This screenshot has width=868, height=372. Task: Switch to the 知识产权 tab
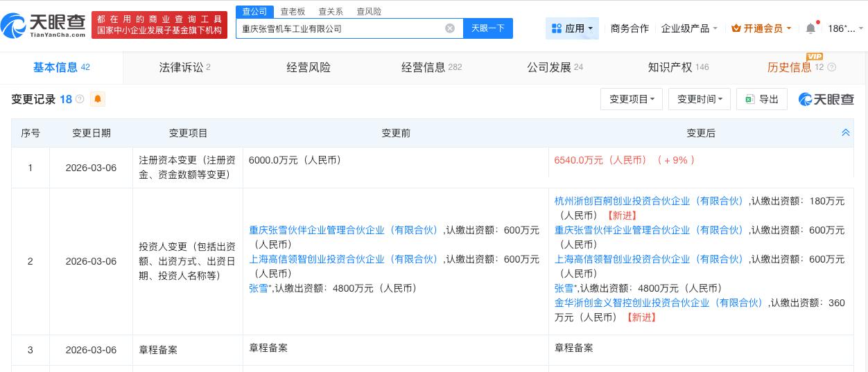pos(678,67)
